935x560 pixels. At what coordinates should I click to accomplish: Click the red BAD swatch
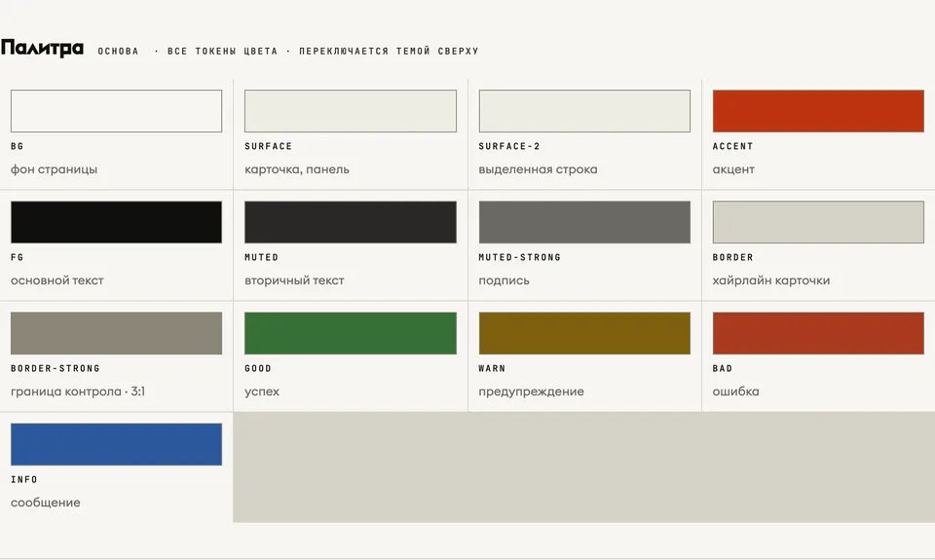click(x=818, y=333)
